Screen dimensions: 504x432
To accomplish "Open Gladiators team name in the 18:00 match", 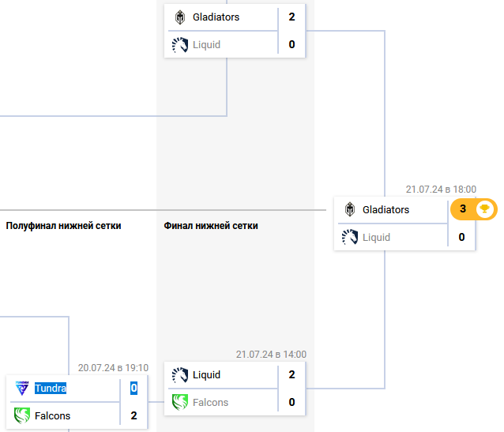I will click(x=386, y=210).
